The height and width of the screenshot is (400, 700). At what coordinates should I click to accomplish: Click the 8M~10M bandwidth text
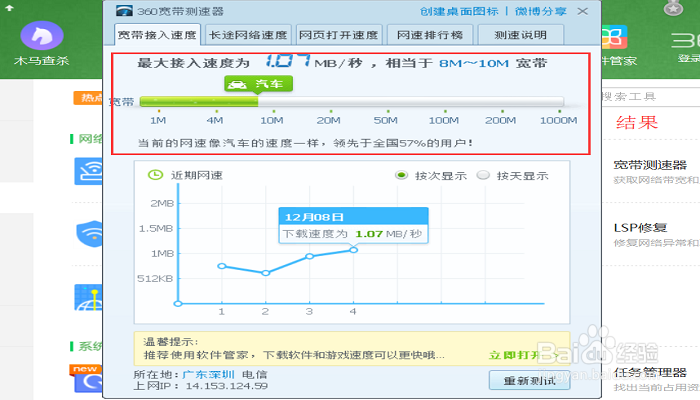474,63
